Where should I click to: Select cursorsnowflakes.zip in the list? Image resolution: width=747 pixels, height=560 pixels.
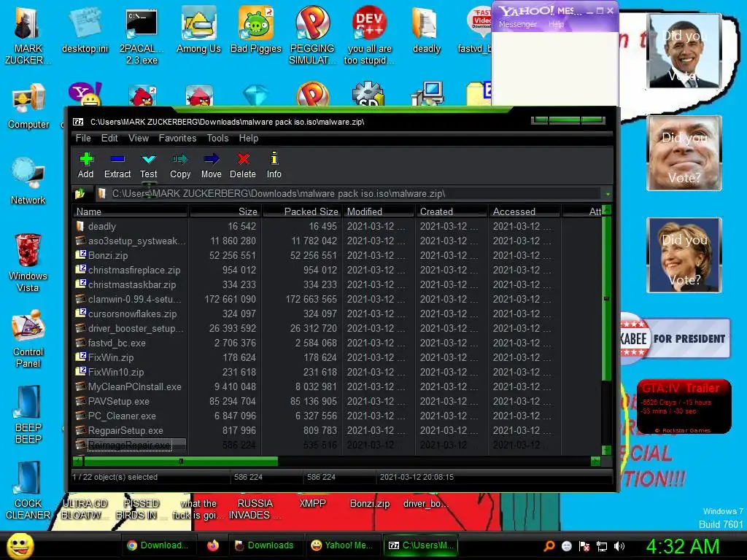coord(337,314)
